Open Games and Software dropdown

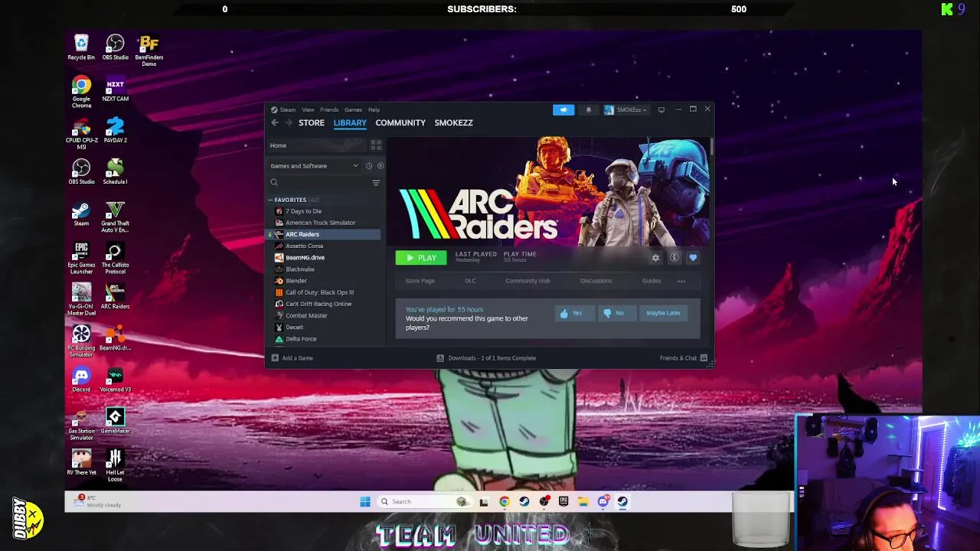tap(314, 166)
